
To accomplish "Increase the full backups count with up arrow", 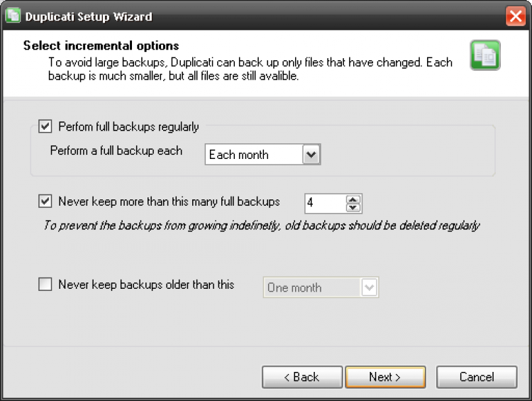I will click(x=353, y=199).
